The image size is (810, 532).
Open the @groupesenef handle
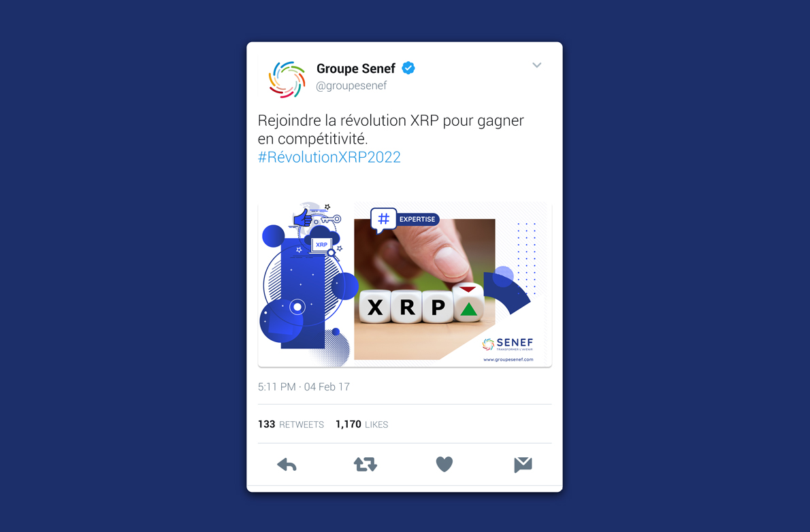[x=351, y=86]
